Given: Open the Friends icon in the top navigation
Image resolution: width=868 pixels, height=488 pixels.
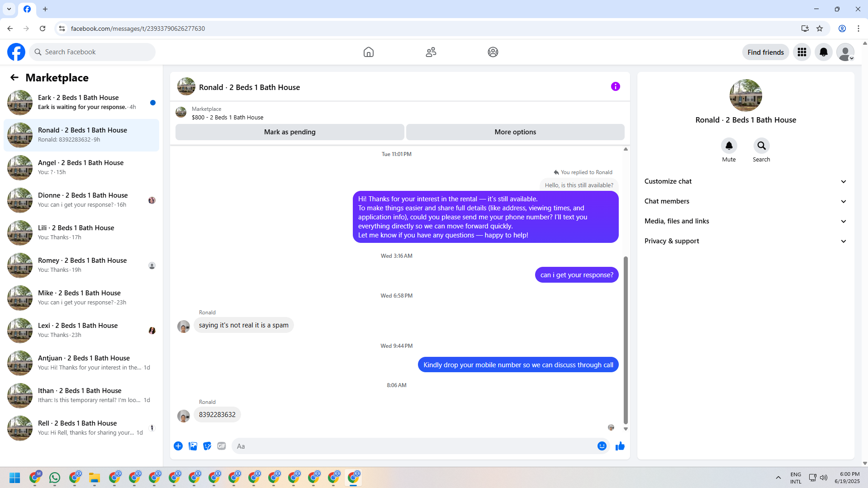Looking at the screenshot, I should [431, 52].
